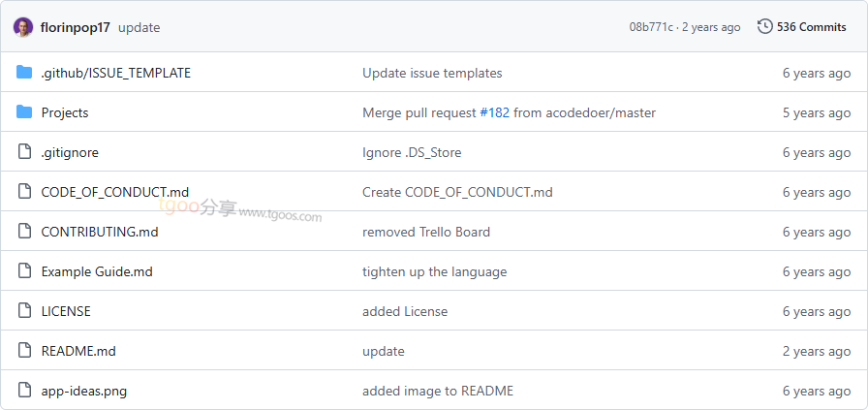Screen dimensions: 868x410
Task: Open the README.md file
Action: pos(78,351)
